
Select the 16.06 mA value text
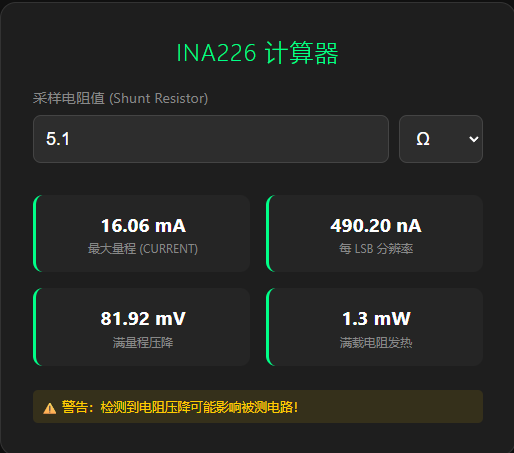143,226
